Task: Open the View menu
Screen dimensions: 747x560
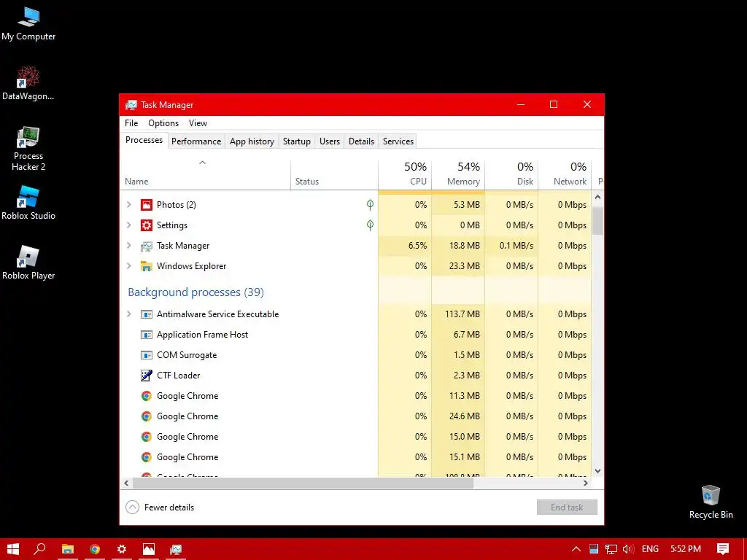Action: tap(198, 122)
